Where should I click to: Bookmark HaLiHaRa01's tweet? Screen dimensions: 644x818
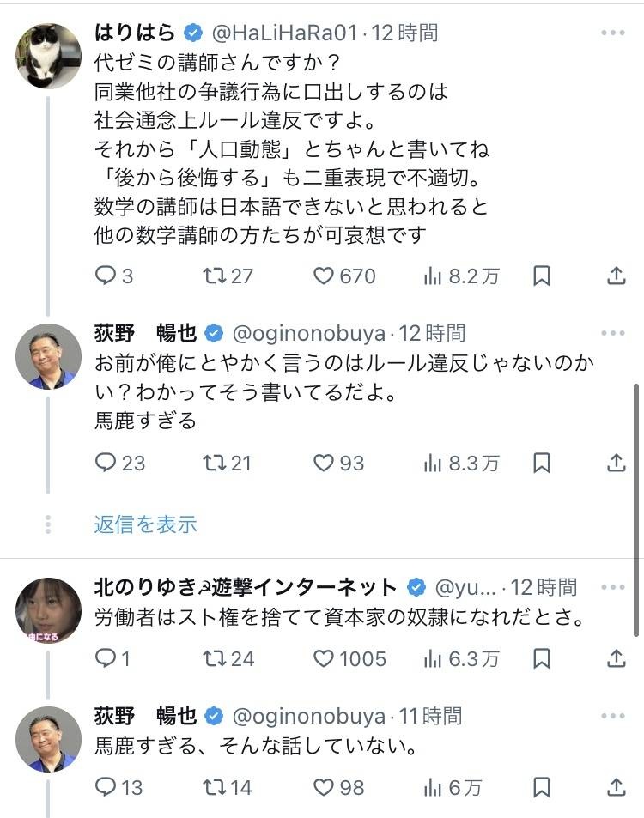[541, 276]
